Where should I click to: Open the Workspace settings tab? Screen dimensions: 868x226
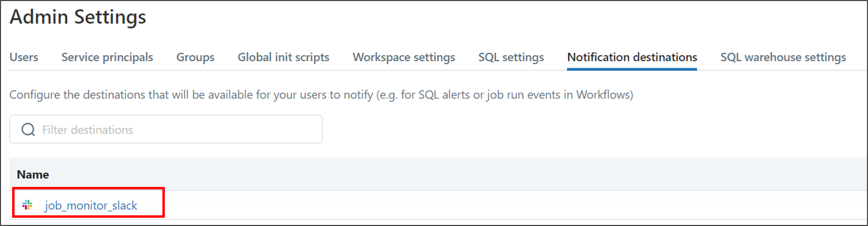(404, 57)
